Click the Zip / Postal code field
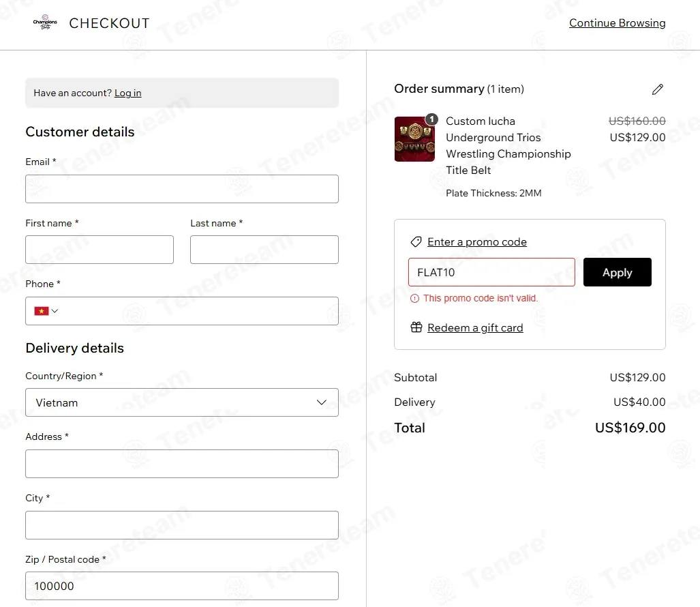 182,586
